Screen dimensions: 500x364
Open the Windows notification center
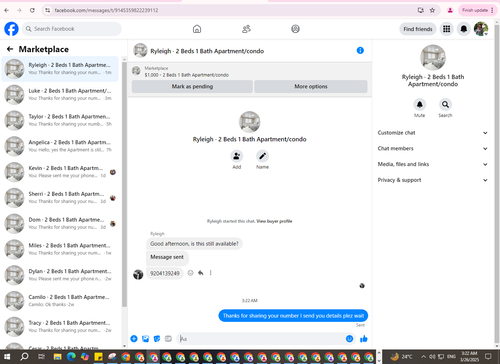point(488,356)
